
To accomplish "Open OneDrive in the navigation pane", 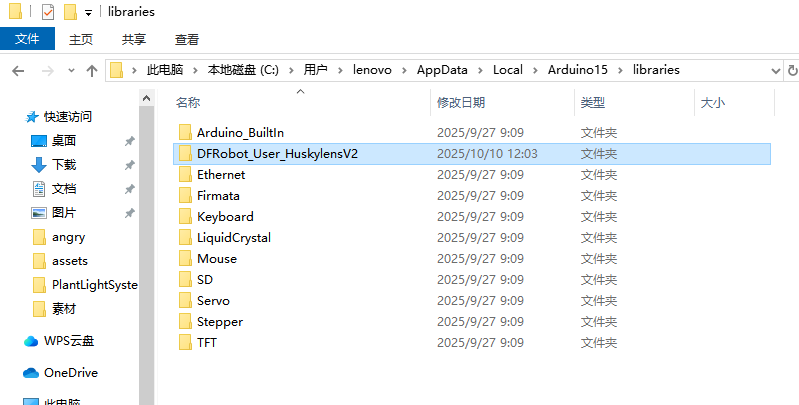I will pyautogui.click(x=71, y=373).
